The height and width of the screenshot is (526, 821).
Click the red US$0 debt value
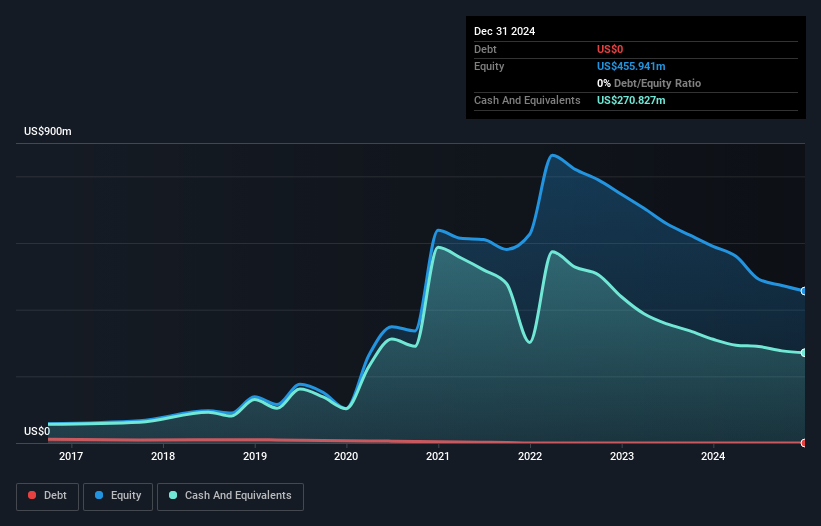[x=610, y=49]
